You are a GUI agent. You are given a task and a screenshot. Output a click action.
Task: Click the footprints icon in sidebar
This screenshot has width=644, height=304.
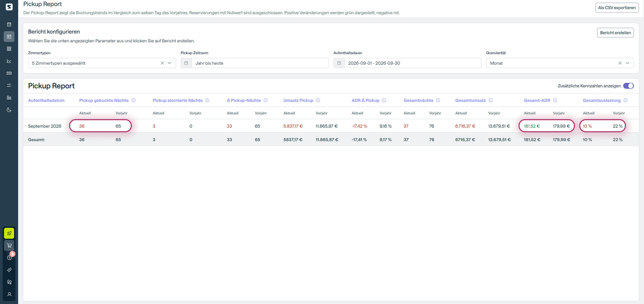coord(9,282)
